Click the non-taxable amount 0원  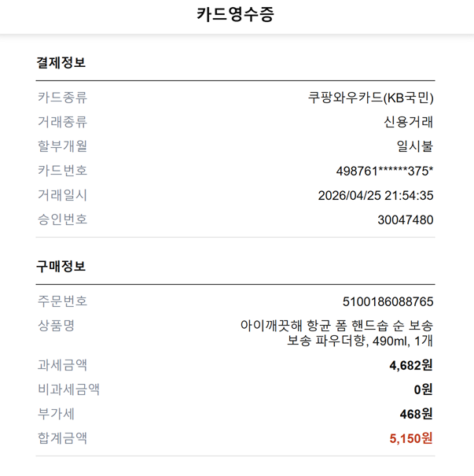424,389
